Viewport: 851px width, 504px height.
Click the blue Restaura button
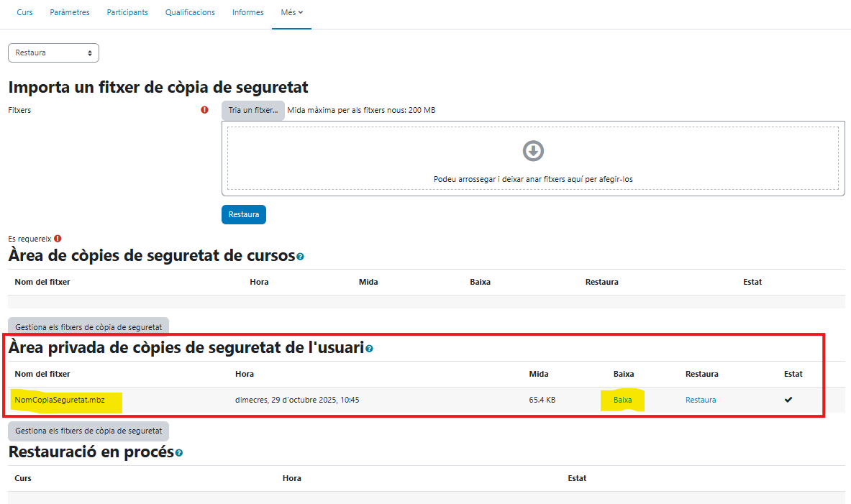tap(244, 214)
